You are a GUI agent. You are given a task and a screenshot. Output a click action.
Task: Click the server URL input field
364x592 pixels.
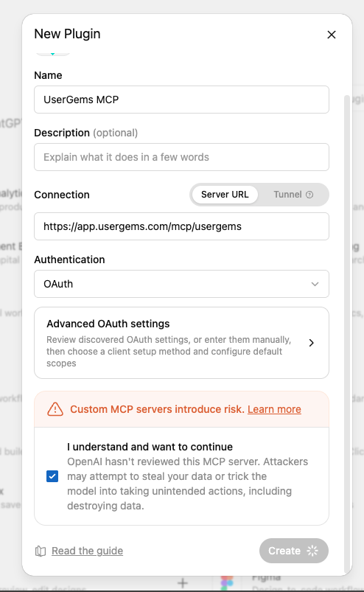coord(181,226)
